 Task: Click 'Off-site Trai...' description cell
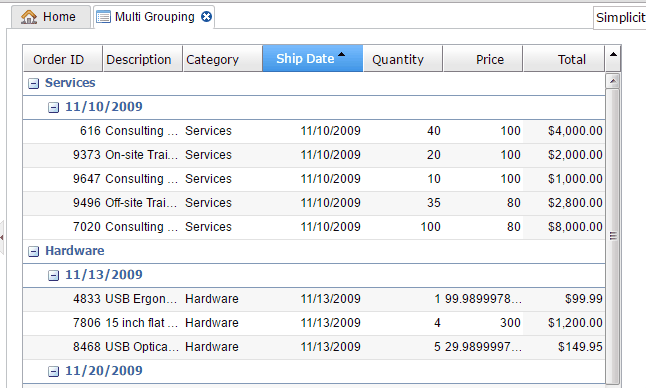coord(142,203)
